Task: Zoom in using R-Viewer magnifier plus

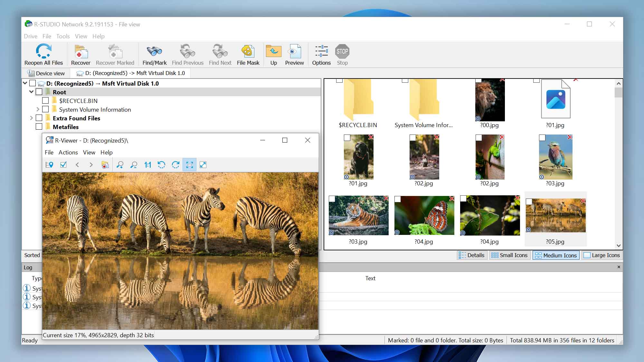Action: 120,165
